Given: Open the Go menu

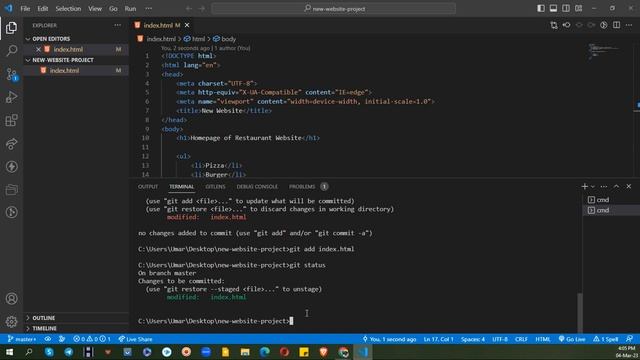Looking at the screenshot, I should [113, 9].
